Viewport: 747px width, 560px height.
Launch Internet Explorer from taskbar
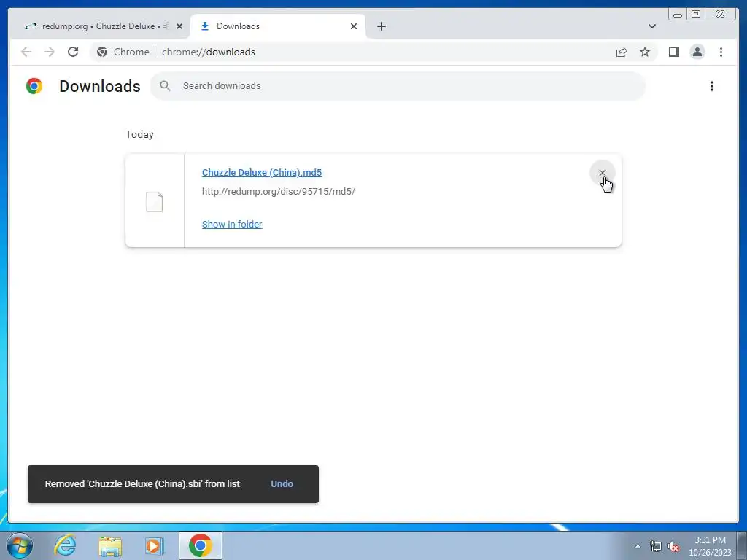click(x=65, y=545)
